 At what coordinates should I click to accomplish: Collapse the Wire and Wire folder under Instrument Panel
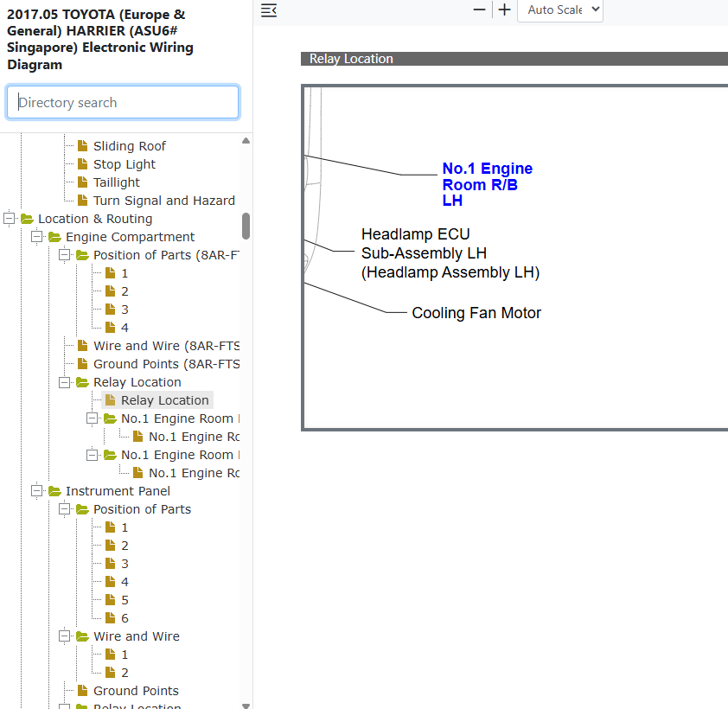(x=65, y=636)
